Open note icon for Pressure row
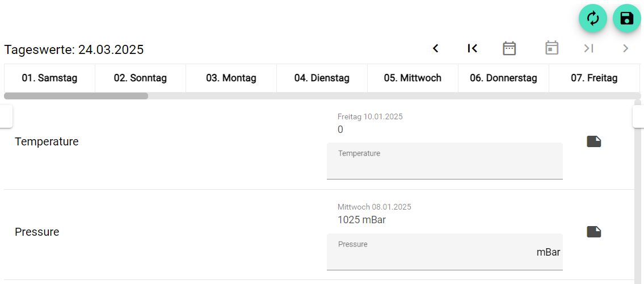This screenshot has height=284, width=644. pos(594,232)
